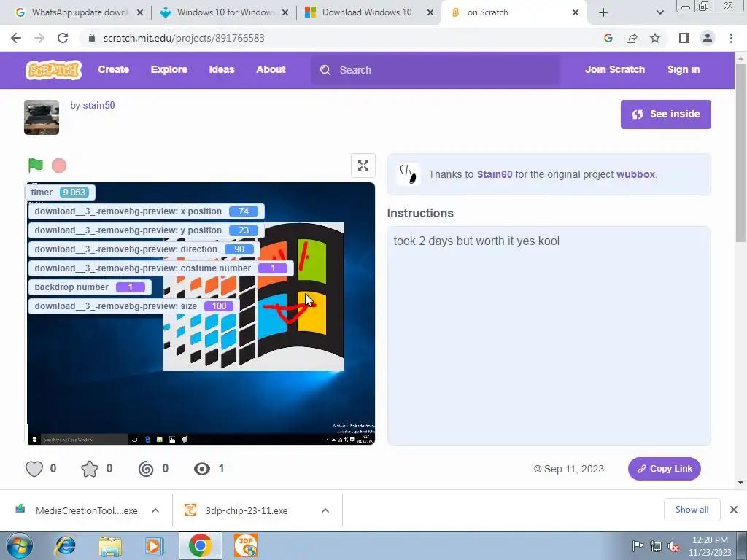The width and height of the screenshot is (747, 560).
Task: Favorite the project with the star icon
Action: 90,469
